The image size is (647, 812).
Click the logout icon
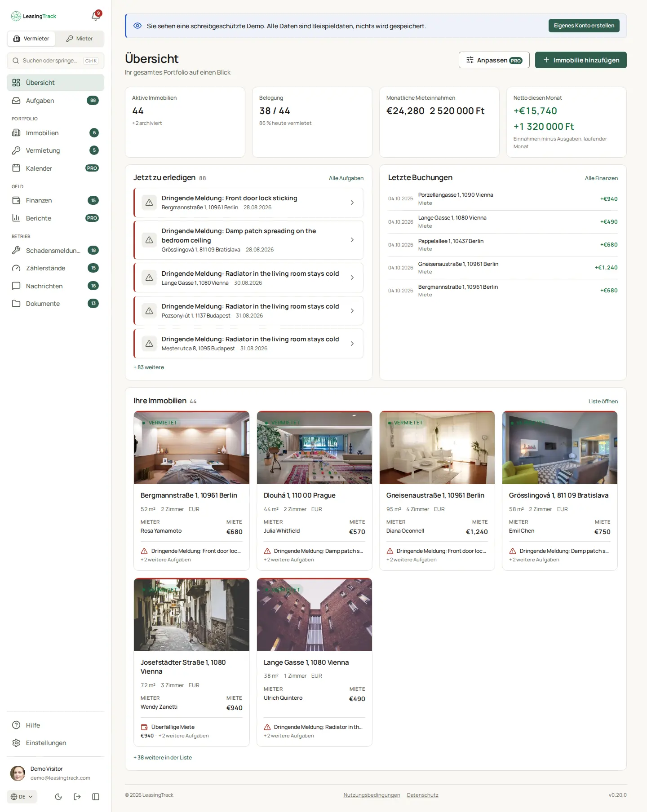click(77, 797)
